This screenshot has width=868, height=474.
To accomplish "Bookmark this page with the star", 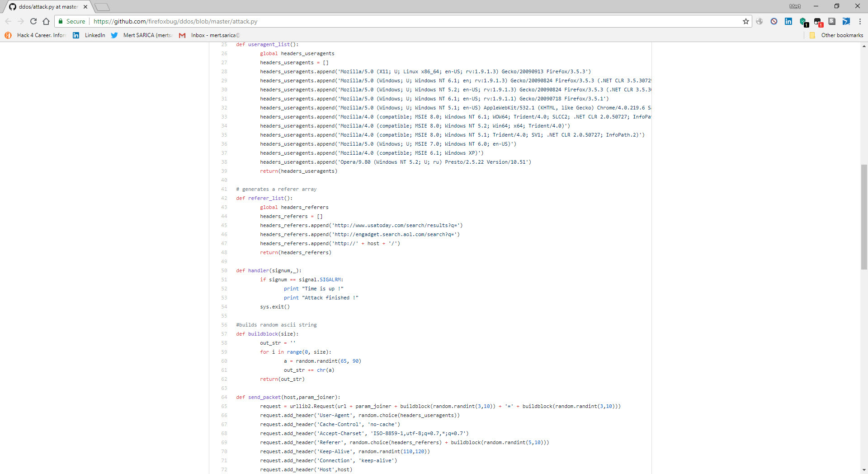I will click(x=745, y=21).
